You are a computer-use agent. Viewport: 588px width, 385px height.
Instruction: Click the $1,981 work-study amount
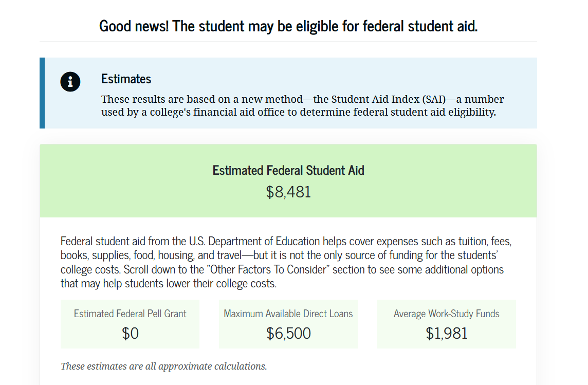[447, 334]
